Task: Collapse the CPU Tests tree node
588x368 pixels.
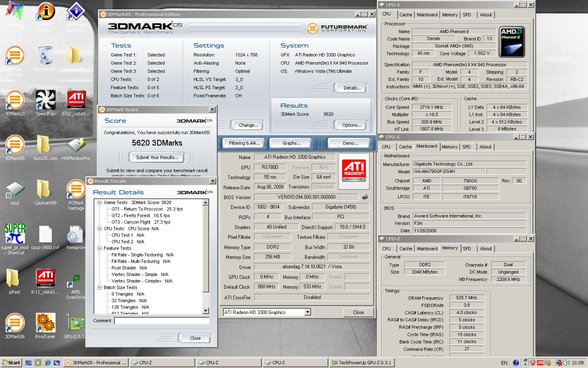Action: tap(99, 229)
